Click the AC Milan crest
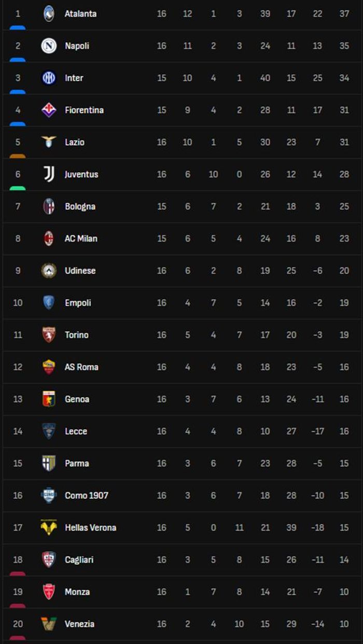 [x=49, y=239]
